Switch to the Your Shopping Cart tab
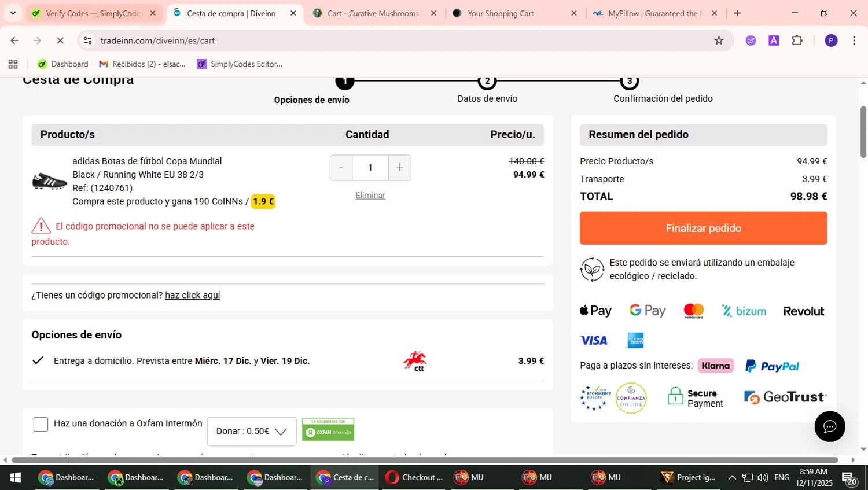The width and height of the screenshot is (868, 490). [514, 13]
